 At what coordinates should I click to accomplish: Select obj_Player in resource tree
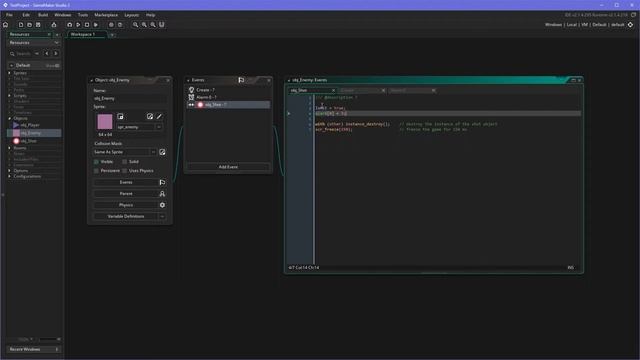(30, 125)
